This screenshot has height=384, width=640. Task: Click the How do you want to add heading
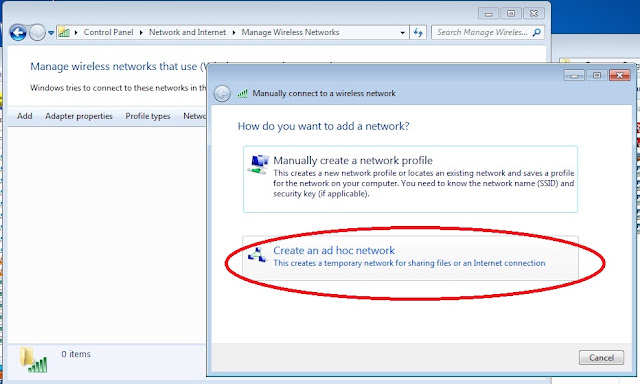click(323, 126)
